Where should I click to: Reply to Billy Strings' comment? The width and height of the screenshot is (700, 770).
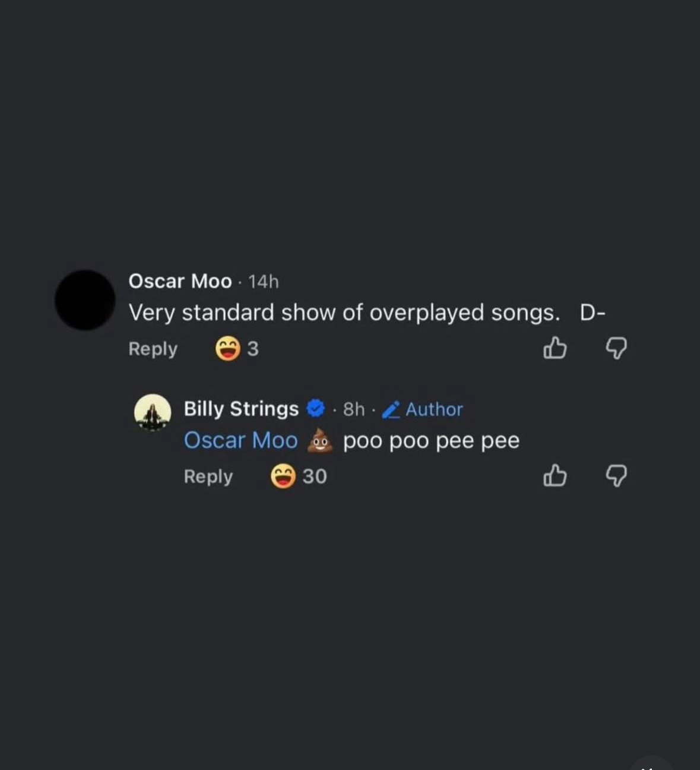(208, 476)
